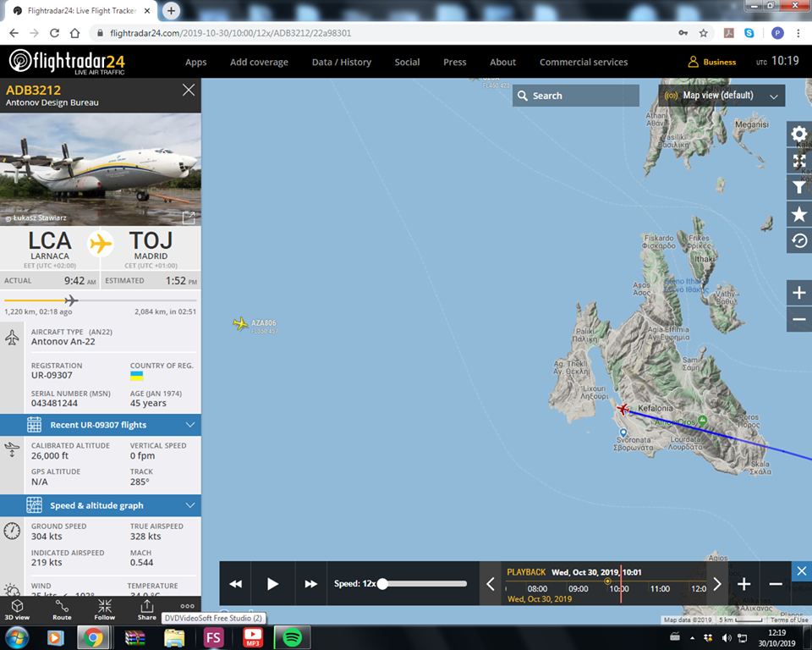Open Free Studio FS taskbar icon

(213, 637)
